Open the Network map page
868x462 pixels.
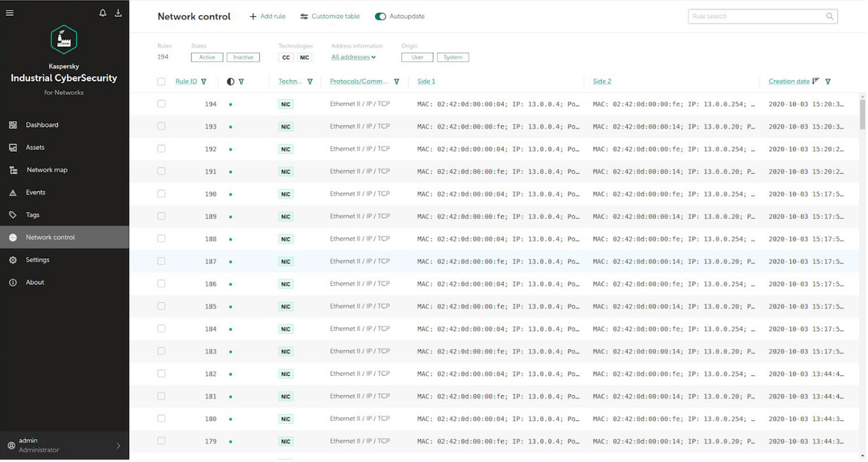coord(46,170)
